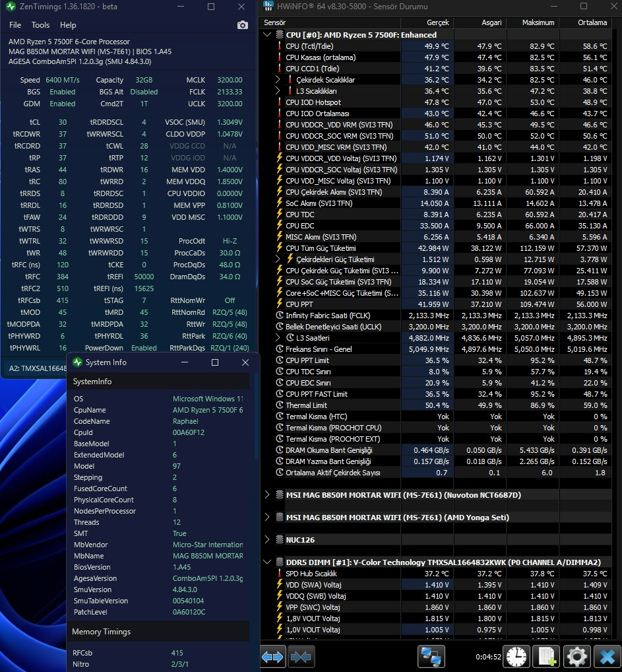Expand Çekirdekleri Güç Tüketimi row

pos(278,259)
